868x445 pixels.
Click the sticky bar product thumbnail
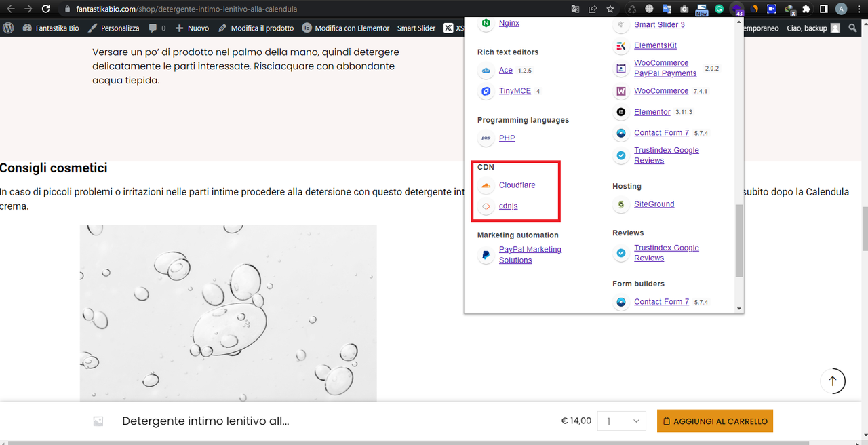pos(98,421)
